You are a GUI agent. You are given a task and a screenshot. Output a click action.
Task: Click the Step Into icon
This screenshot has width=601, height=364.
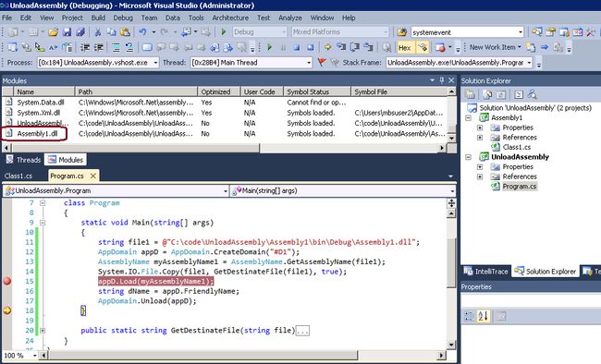341,47
